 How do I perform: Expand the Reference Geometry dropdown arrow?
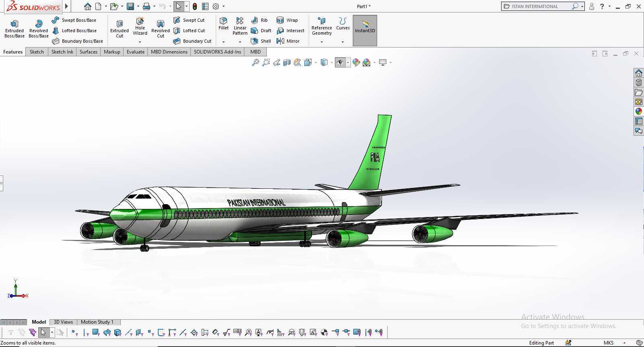(x=322, y=42)
